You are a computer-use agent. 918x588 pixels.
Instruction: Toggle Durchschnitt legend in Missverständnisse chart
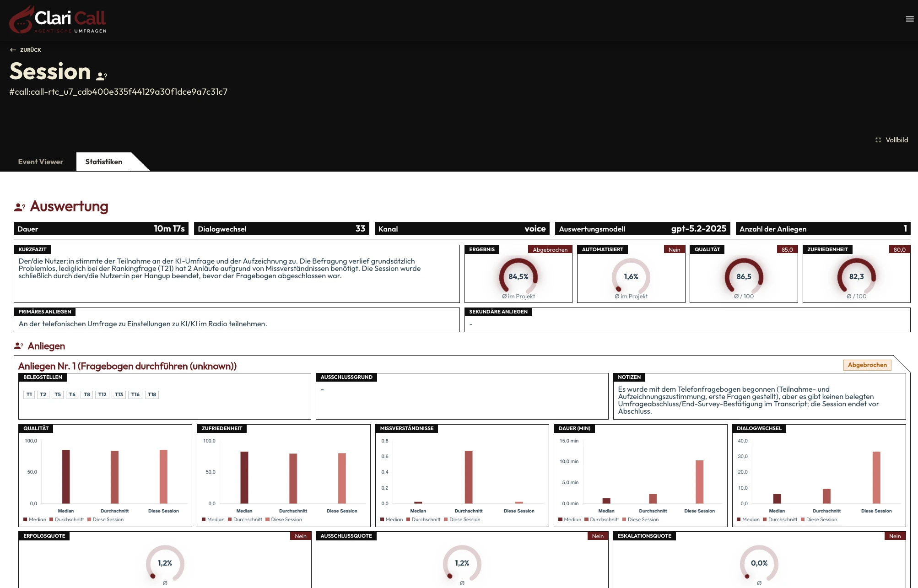[423, 519]
